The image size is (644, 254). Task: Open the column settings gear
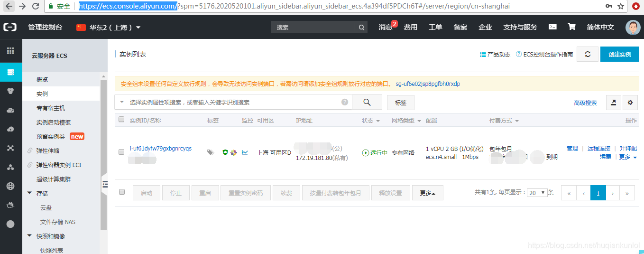[x=630, y=103]
